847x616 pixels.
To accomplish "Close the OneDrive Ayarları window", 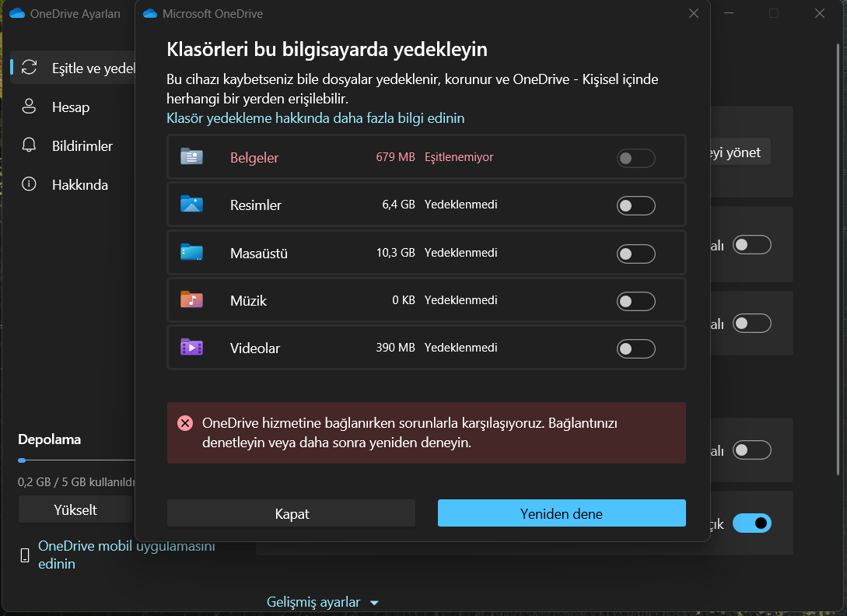I will coord(820,13).
